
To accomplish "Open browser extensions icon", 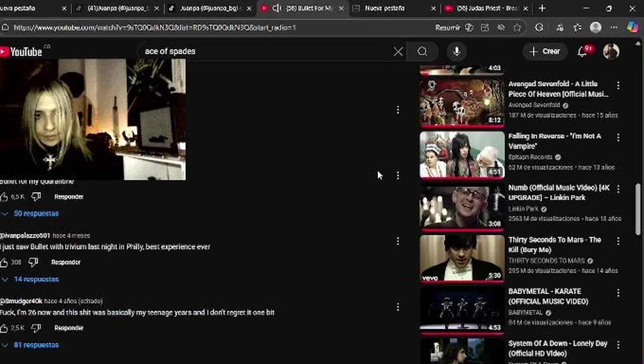I will point(539,28).
